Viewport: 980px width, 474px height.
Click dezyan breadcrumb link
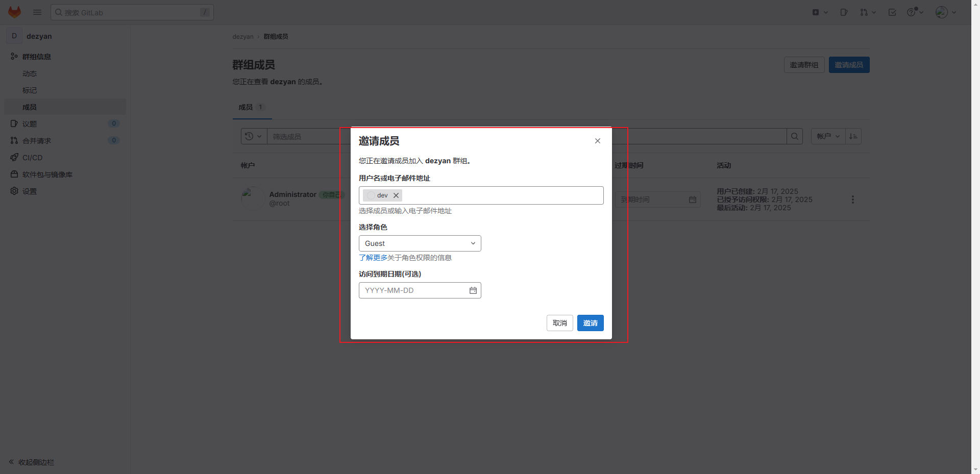pyautogui.click(x=243, y=37)
